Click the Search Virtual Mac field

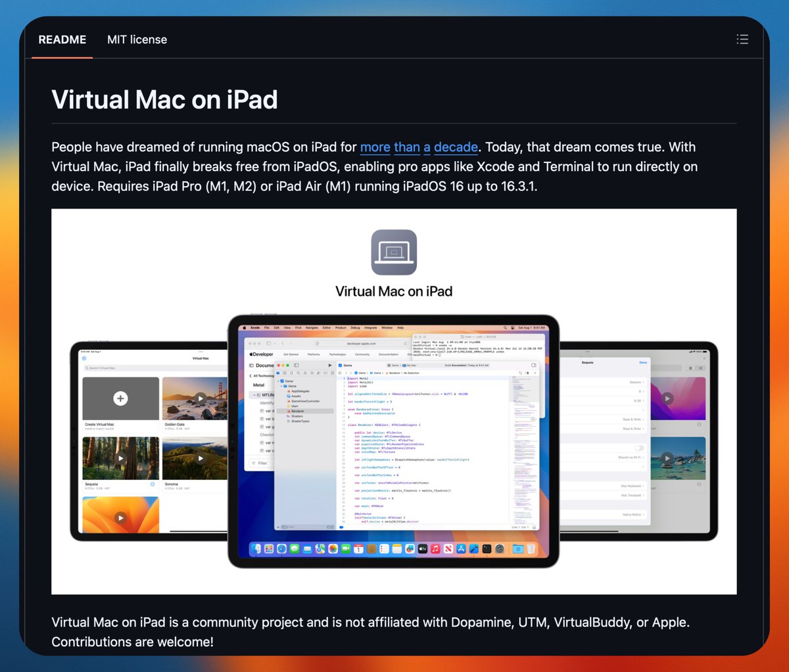coord(155,368)
